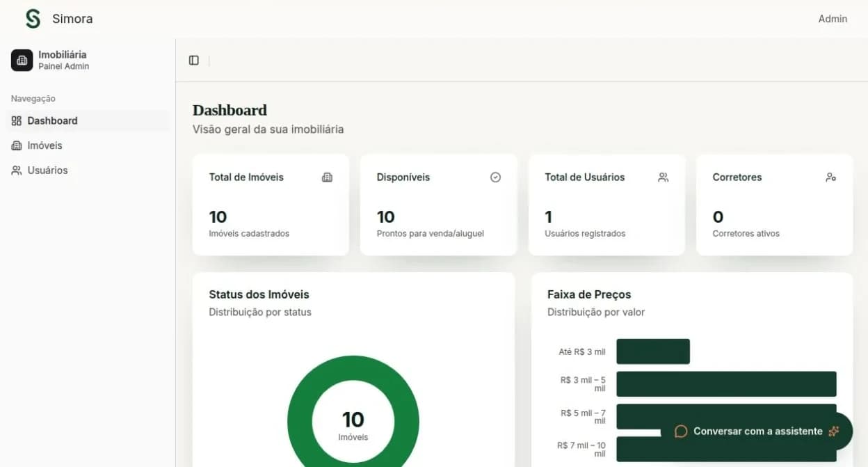868x467 pixels.
Task: Open the Usuários navigation item
Action: (88, 171)
